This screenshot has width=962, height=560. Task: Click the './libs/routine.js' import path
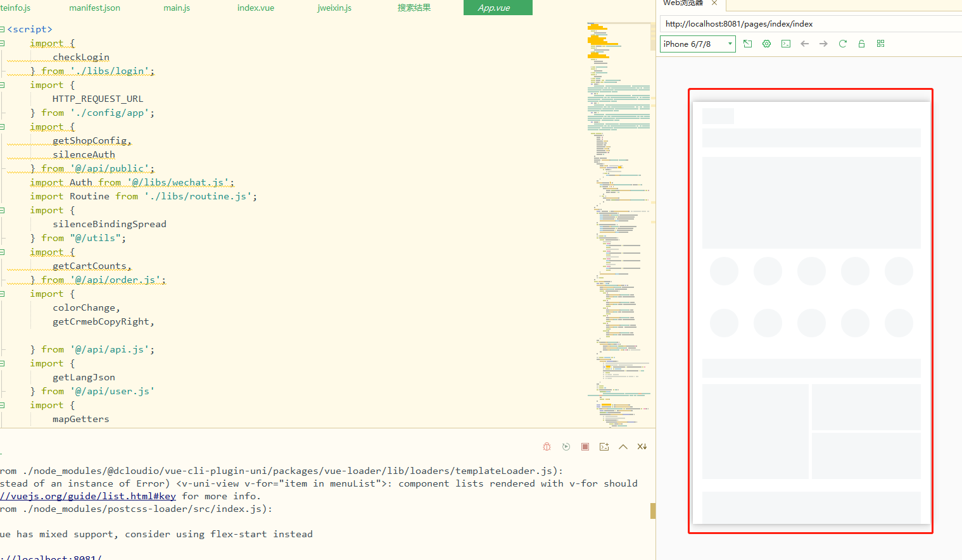point(198,196)
